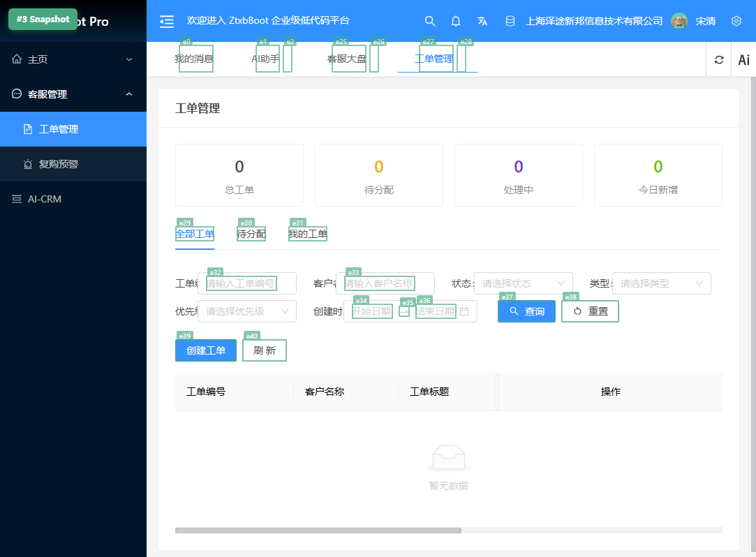The height and width of the screenshot is (557, 756).
Task: Click the 重置 reset button
Action: coord(590,311)
